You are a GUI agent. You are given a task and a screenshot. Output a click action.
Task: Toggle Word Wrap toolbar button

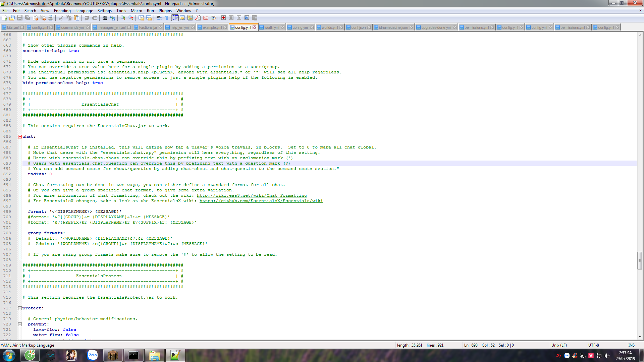[x=159, y=18]
